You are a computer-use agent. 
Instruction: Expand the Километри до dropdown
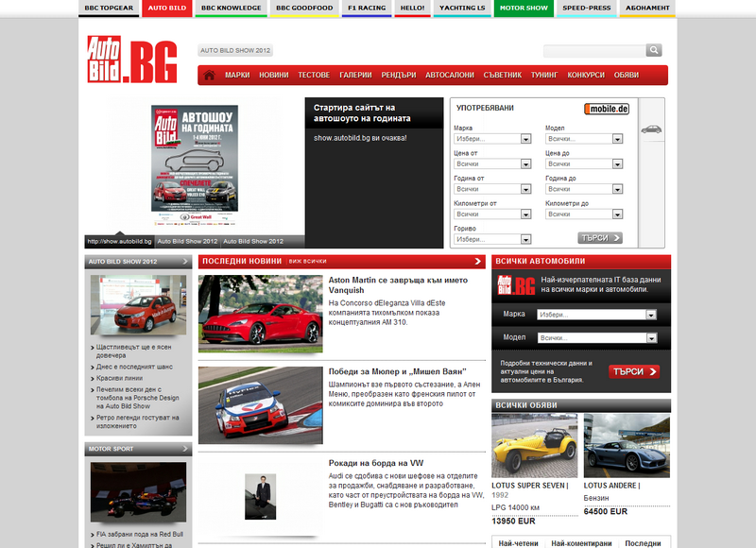click(x=584, y=214)
